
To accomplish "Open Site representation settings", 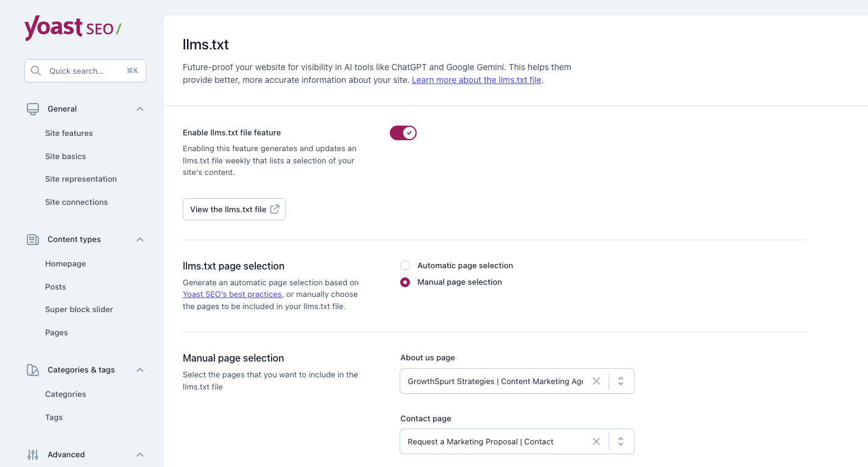I will pyautogui.click(x=81, y=179).
